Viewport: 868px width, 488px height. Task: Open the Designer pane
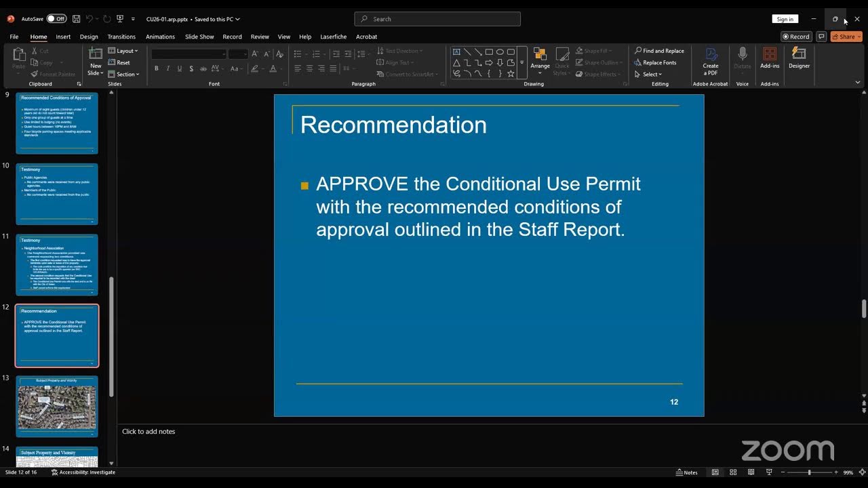click(799, 58)
